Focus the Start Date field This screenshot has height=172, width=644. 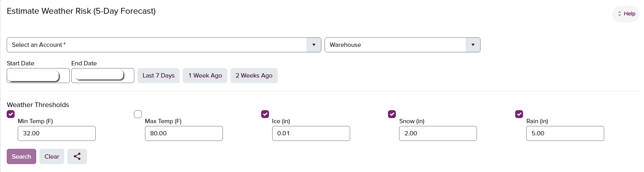coord(38,76)
